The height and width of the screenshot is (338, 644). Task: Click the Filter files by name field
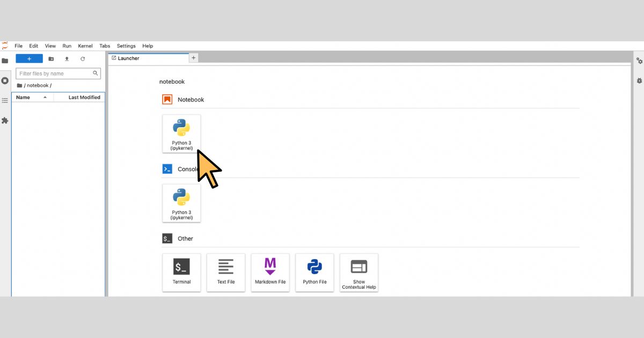coord(54,74)
